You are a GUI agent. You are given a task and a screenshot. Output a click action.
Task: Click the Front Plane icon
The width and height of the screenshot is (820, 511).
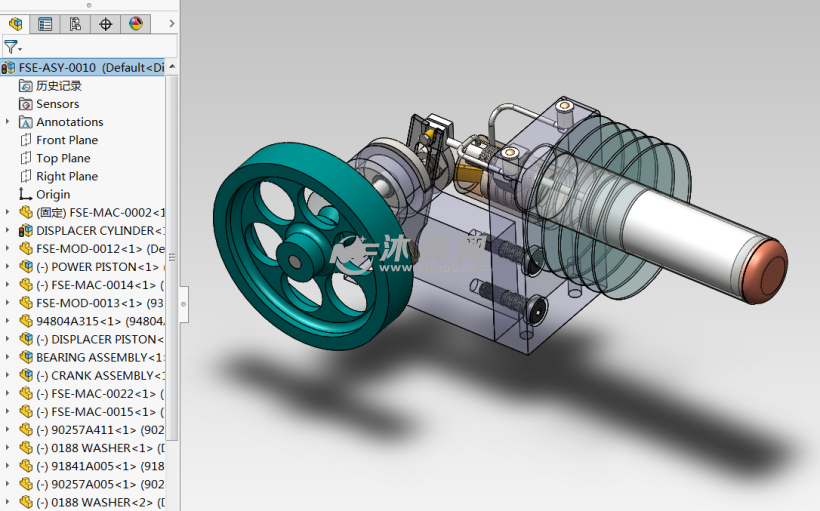[x=26, y=140]
